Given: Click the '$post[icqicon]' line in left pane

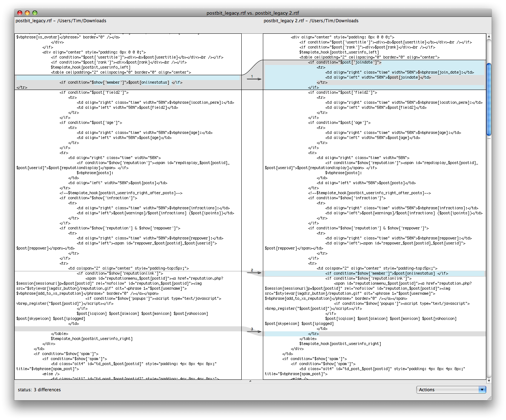Looking at the screenshot, I should tap(143, 313).
